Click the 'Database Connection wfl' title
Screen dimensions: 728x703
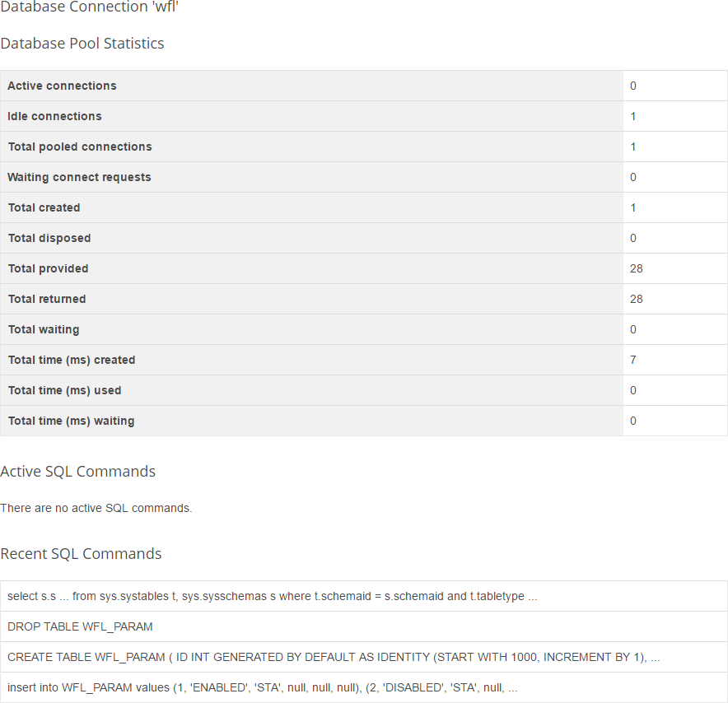pos(90,7)
